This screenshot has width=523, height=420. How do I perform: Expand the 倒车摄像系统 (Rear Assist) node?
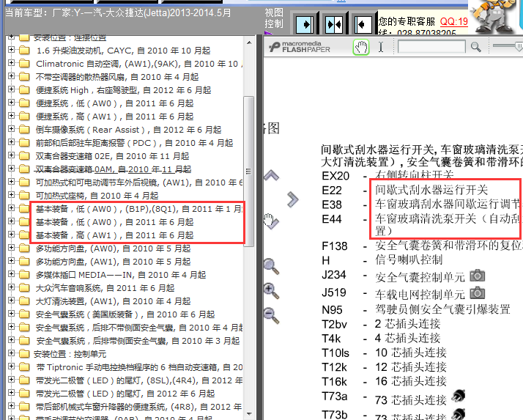[11, 129]
